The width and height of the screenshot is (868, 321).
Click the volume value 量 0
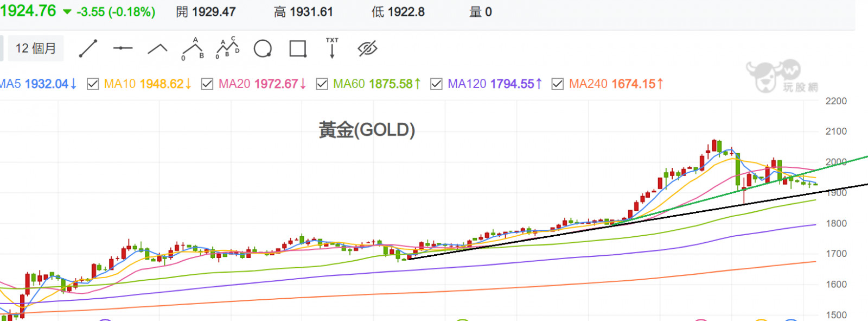pyautogui.click(x=481, y=12)
